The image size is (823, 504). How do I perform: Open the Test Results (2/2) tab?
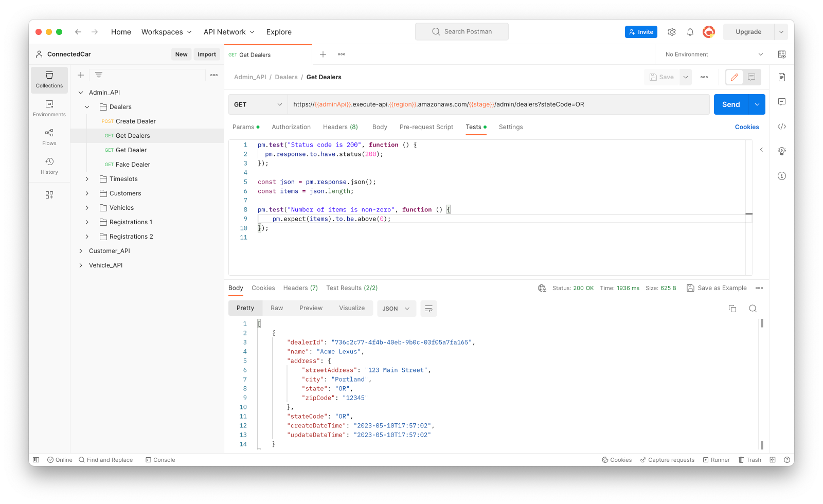[352, 288]
